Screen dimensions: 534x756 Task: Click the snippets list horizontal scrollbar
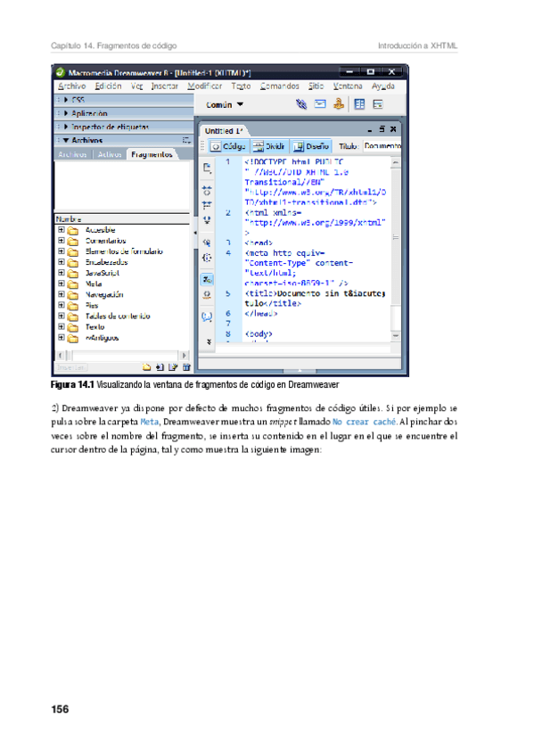pos(123,356)
